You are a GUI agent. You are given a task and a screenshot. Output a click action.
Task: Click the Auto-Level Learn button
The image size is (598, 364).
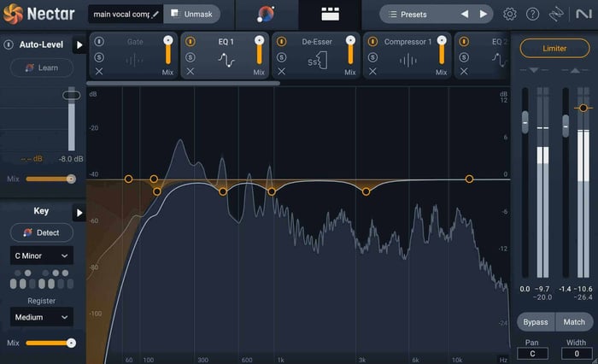42,68
